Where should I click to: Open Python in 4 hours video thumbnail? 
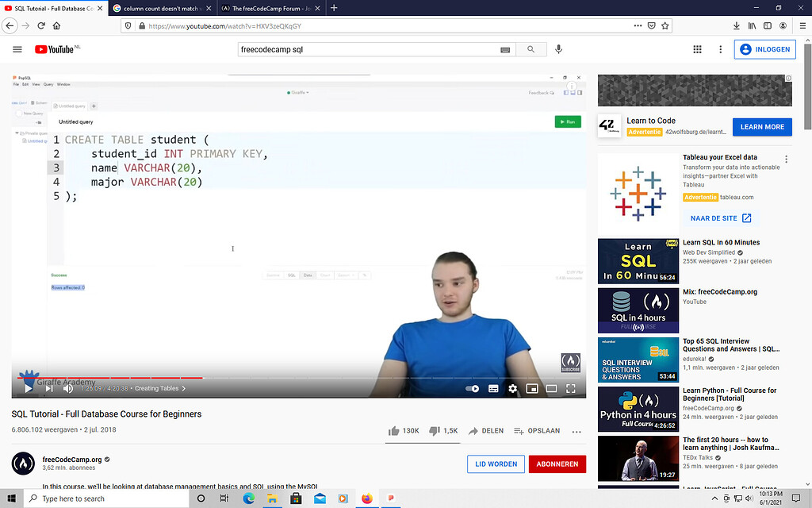point(638,409)
